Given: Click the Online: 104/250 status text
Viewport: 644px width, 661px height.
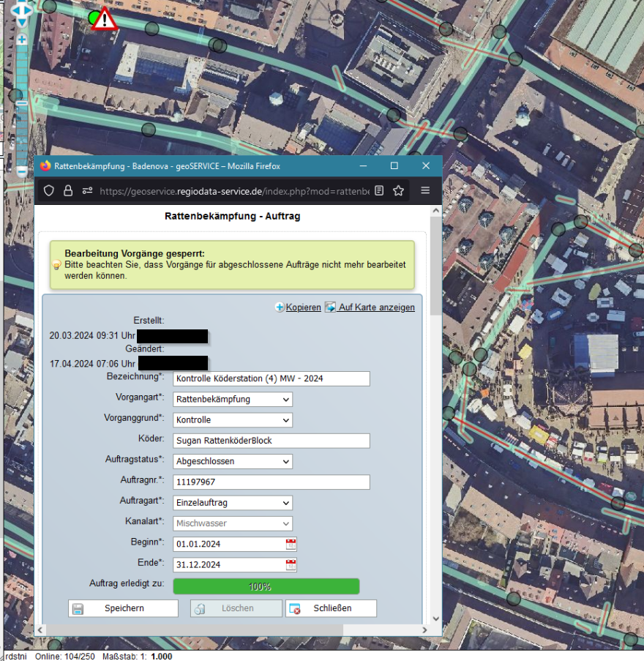Looking at the screenshot, I should click(x=65, y=657).
